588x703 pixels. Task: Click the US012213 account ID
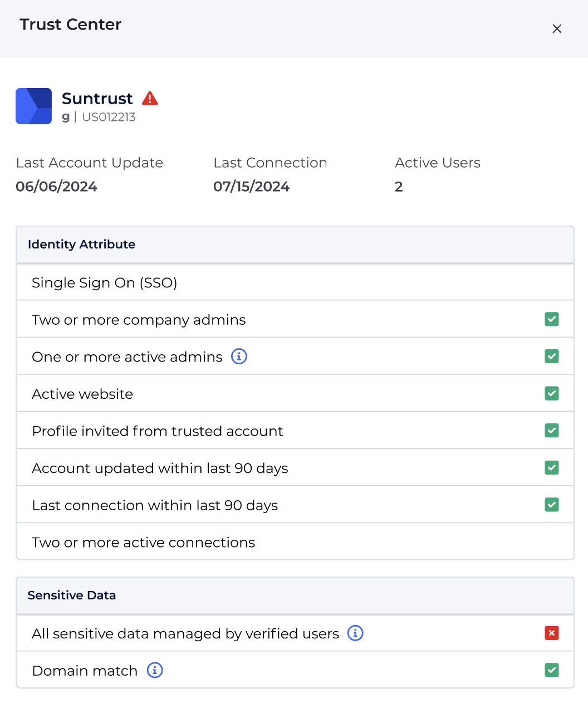point(109,117)
